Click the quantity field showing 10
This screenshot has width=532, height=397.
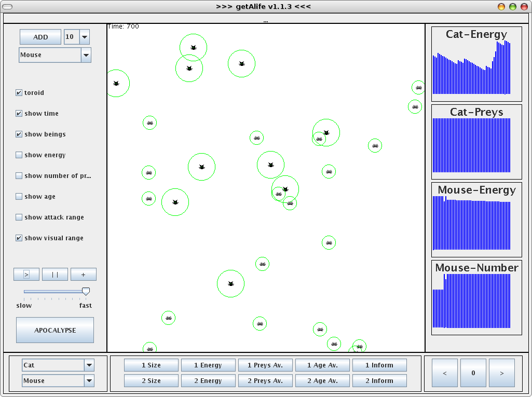(72, 37)
